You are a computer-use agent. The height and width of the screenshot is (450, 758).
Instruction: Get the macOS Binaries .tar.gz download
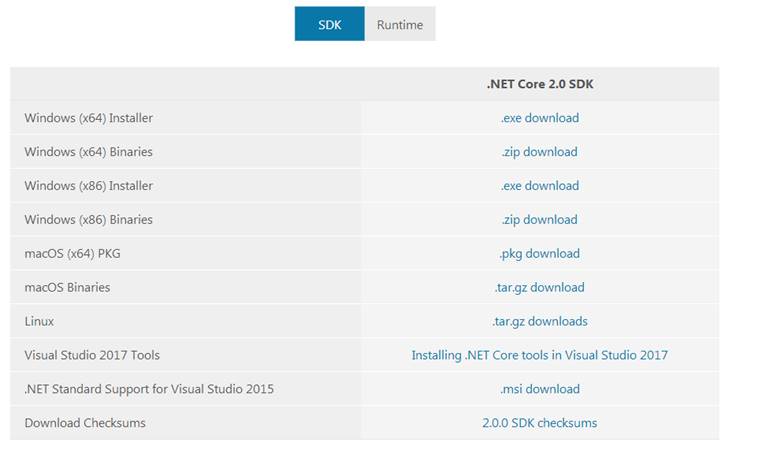[x=539, y=287]
